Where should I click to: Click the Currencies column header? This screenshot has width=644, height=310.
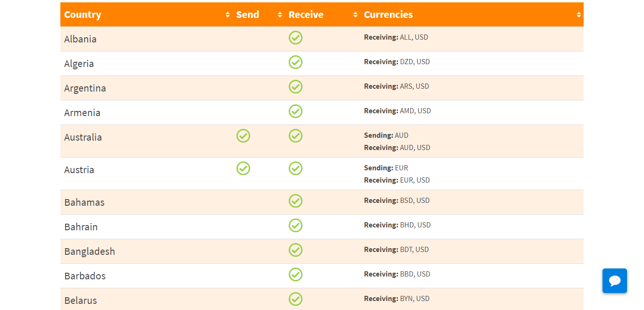472,15
